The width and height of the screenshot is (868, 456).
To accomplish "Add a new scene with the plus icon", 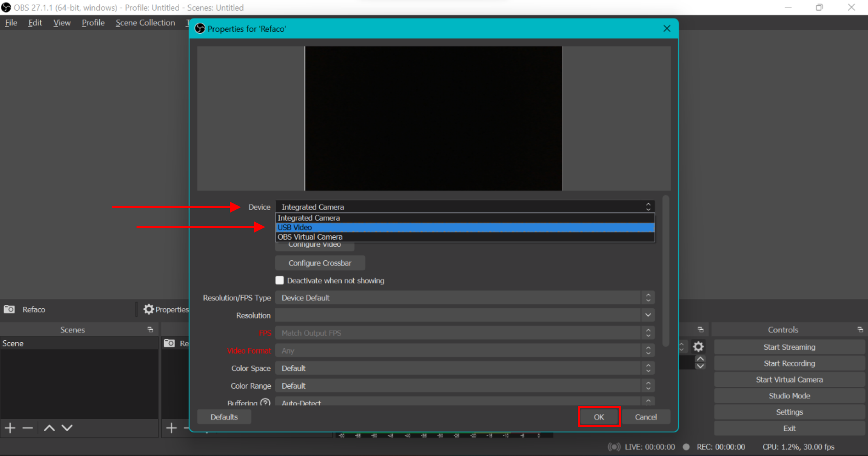I will pos(10,428).
